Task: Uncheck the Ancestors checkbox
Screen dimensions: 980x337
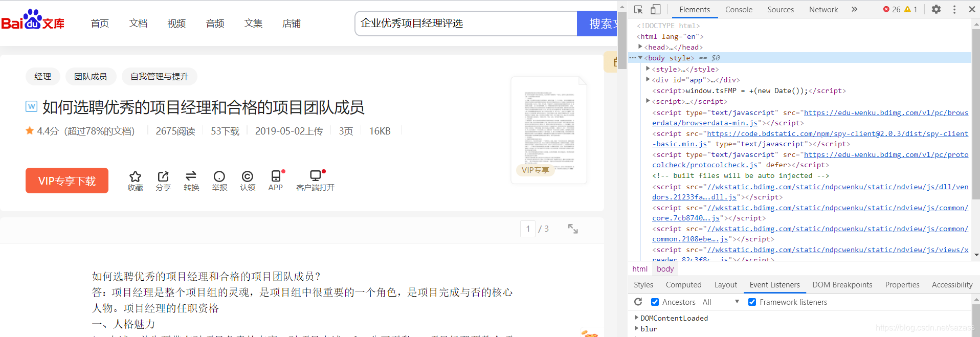Action: tap(655, 302)
